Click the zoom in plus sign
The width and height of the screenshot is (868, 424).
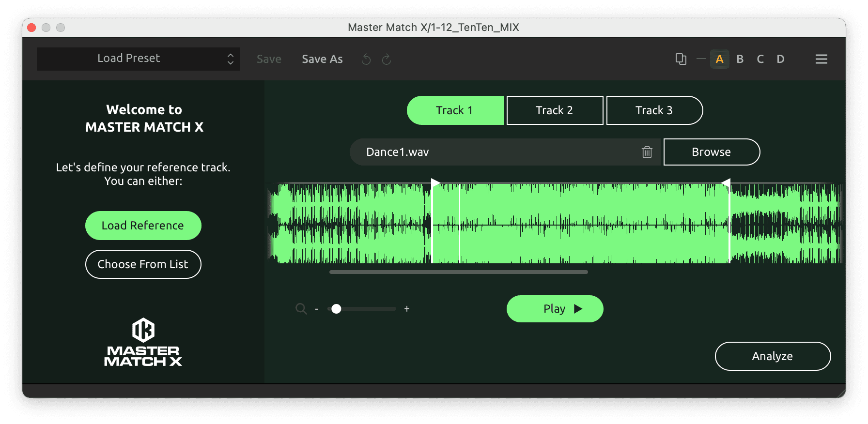point(407,309)
